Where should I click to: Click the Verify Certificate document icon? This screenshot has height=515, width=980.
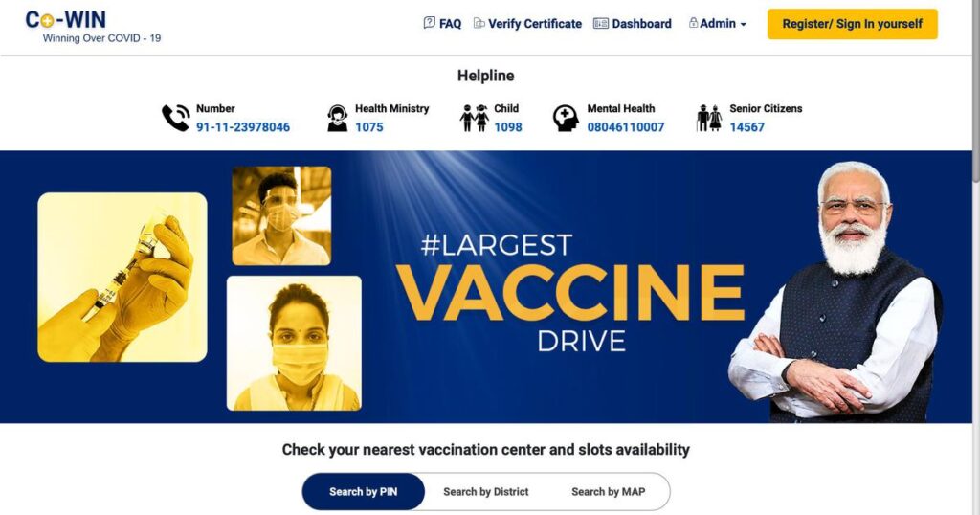click(x=479, y=23)
